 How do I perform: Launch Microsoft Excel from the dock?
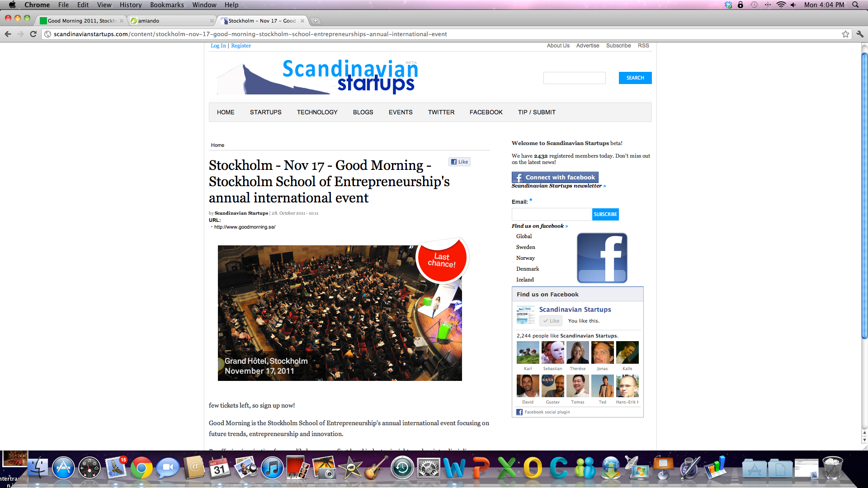click(x=507, y=468)
